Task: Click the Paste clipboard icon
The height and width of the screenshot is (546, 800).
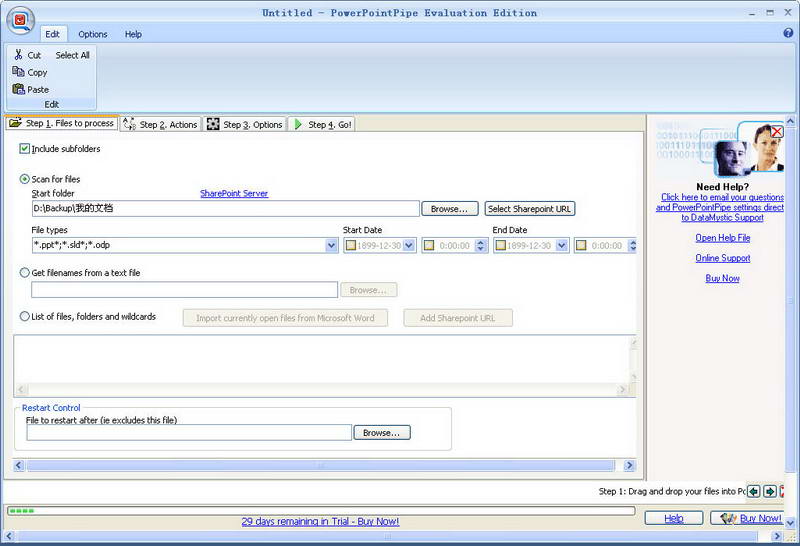Action: 18,89
